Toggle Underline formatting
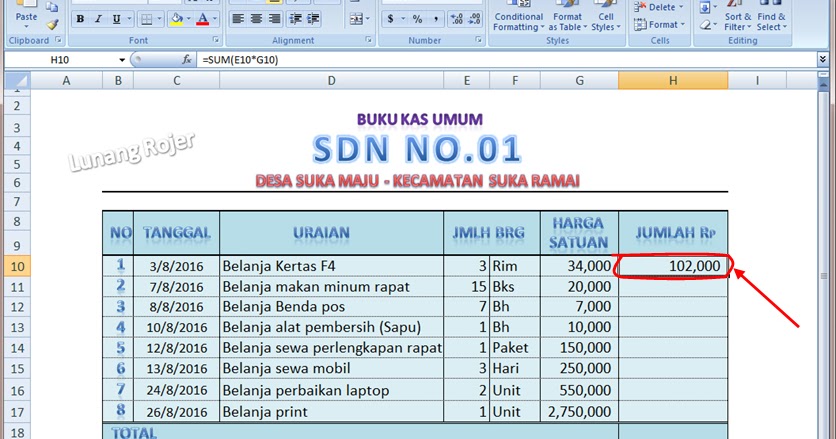 coord(116,19)
